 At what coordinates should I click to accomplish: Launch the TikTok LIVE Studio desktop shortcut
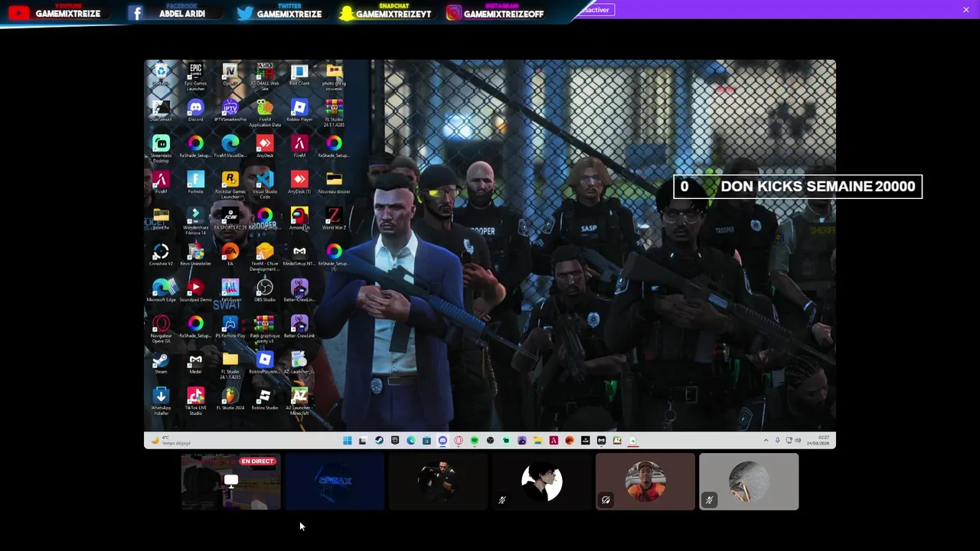(x=195, y=401)
